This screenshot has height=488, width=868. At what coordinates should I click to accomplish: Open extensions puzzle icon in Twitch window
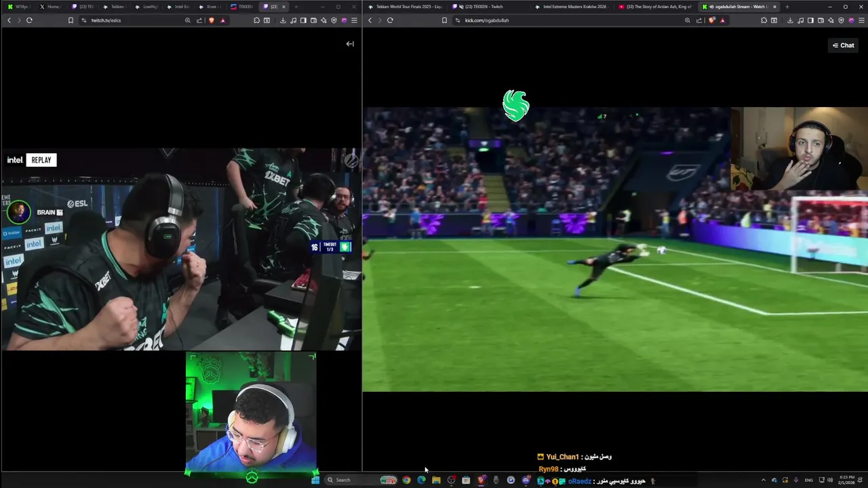[x=257, y=20]
